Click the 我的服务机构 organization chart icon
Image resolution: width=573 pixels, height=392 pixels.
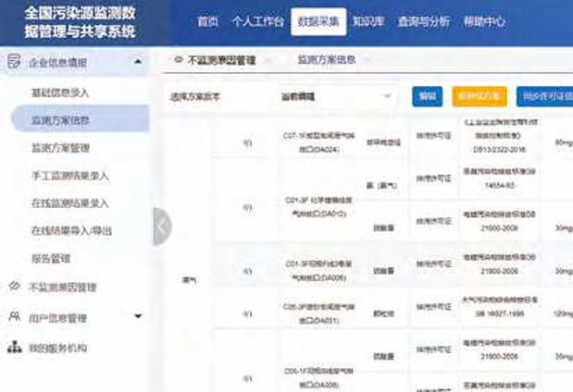(14, 348)
